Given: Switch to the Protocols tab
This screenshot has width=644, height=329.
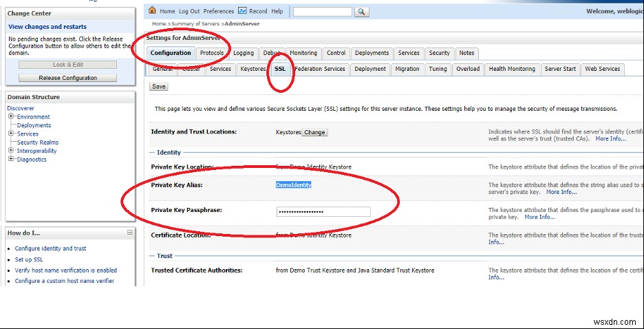Looking at the screenshot, I should (x=212, y=53).
